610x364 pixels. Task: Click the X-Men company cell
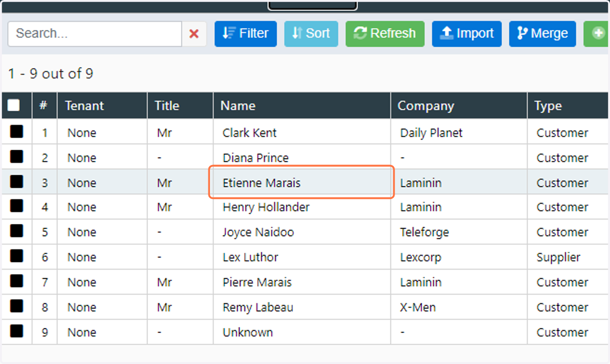coord(459,307)
